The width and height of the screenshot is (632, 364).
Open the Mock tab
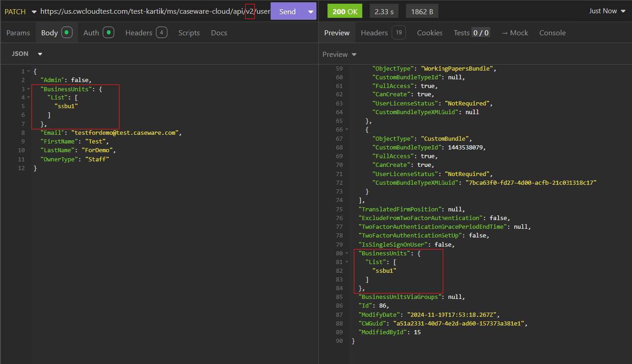pos(515,33)
